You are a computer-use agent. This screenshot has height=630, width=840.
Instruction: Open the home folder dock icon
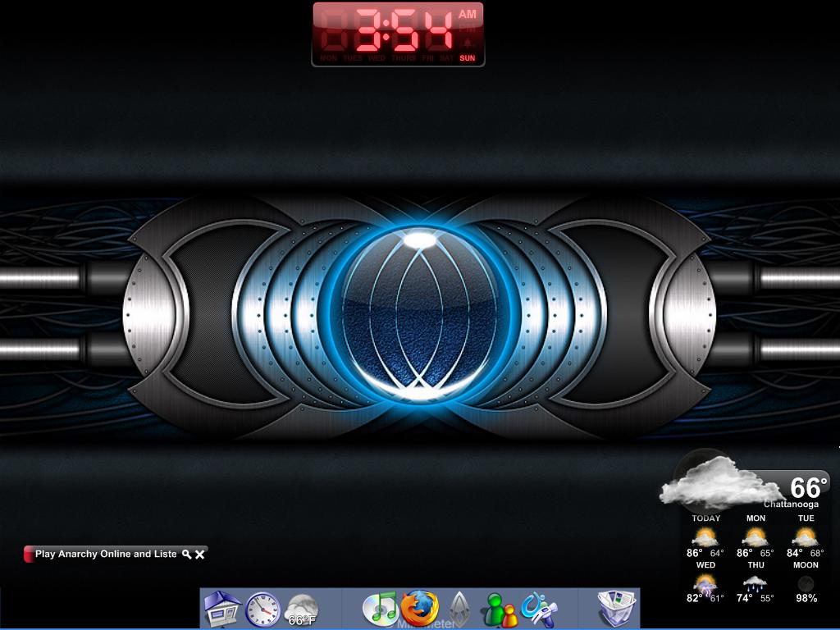point(221,609)
